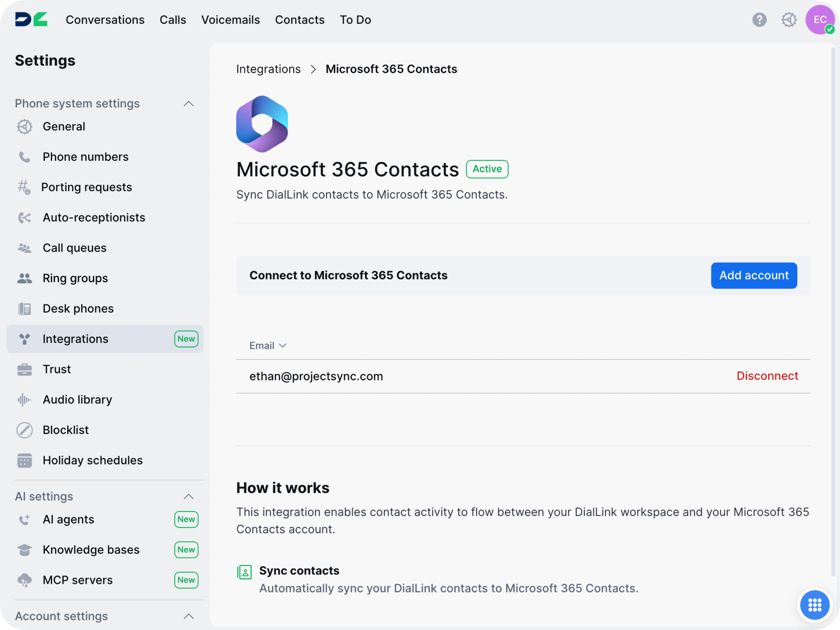Open Holiday schedules page

[x=92, y=460]
